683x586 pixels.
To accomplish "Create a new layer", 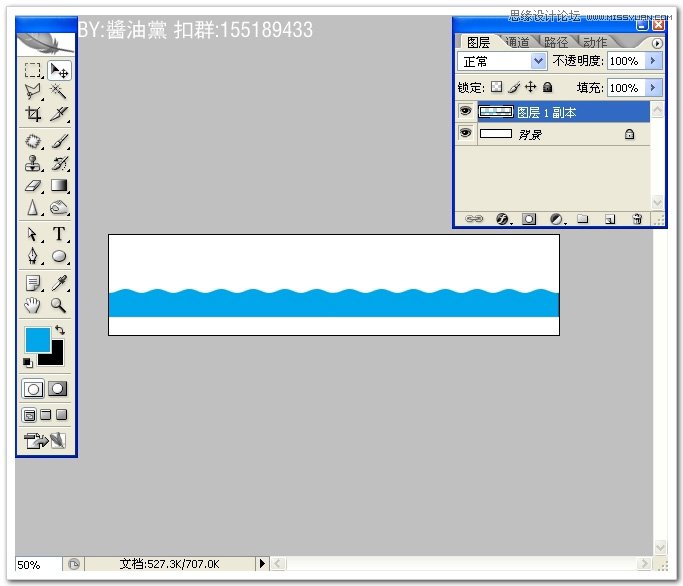I will pos(610,219).
